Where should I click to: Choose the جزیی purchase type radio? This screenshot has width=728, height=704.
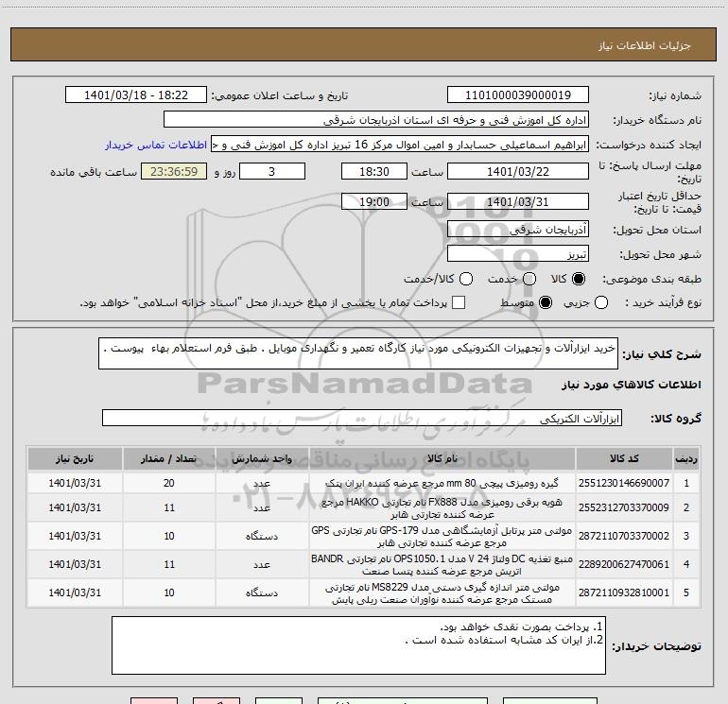click(601, 302)
